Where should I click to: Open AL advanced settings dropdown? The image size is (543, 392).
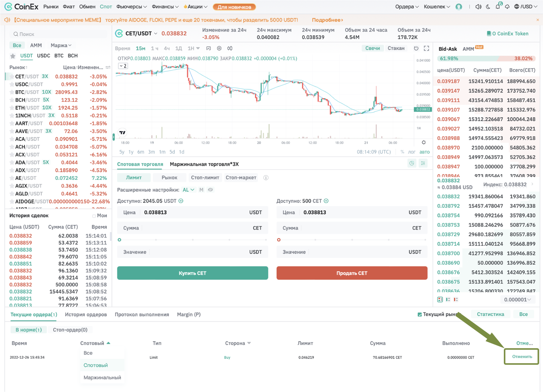(x=188, y=190)
